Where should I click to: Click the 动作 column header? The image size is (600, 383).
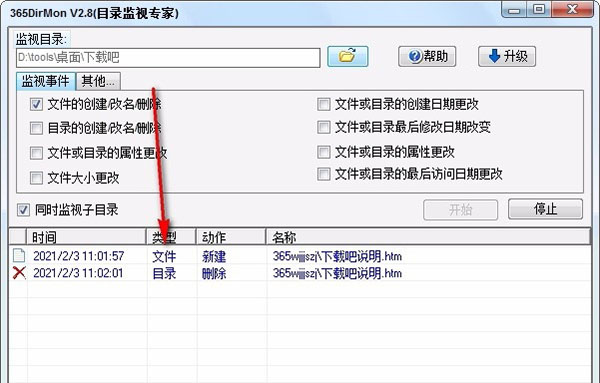point(231,237)
